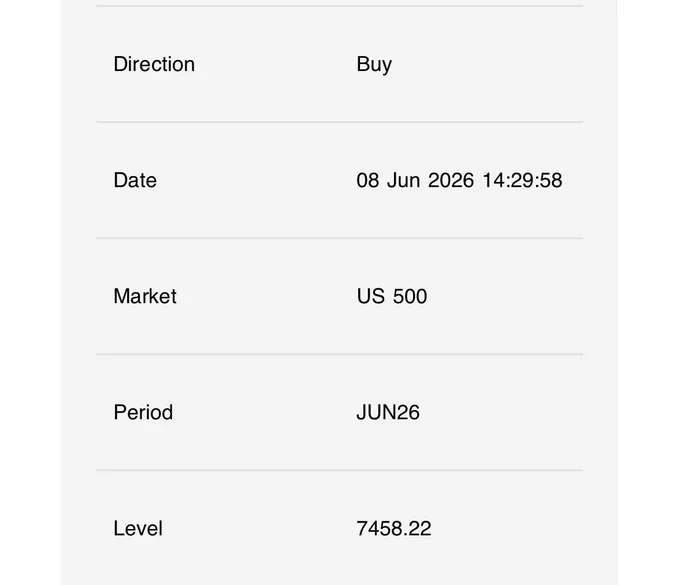The image size is (680, 585).
Task: Click the Market label
Action: point(145,296)
